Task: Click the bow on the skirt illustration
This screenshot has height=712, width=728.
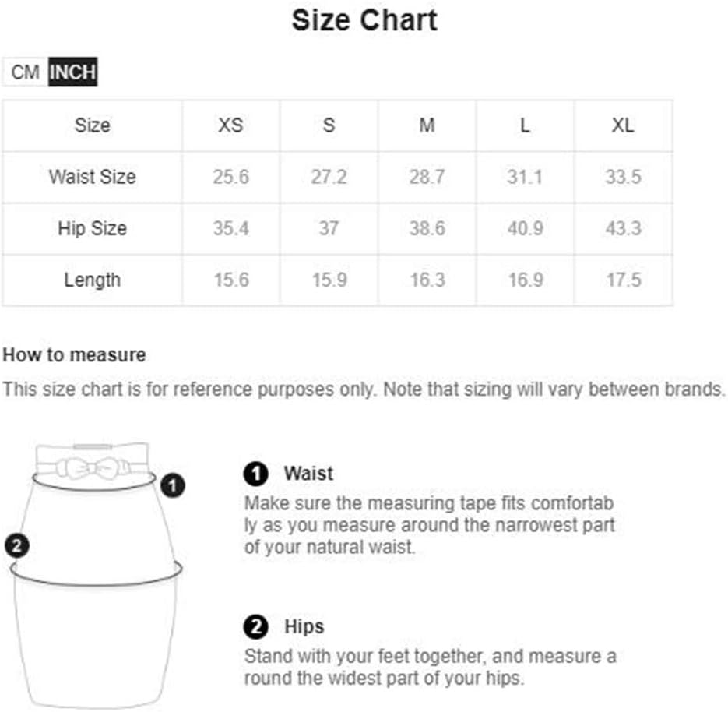Action: click(x=92, y=467)
